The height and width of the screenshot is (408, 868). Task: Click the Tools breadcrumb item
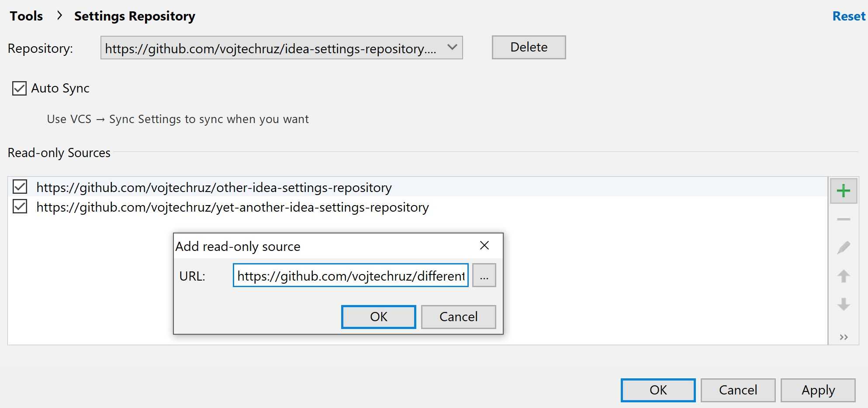tap(26, 16)
